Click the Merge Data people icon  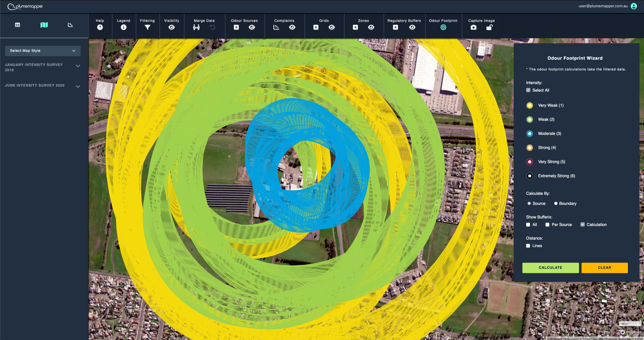click(x=196, y=27)
